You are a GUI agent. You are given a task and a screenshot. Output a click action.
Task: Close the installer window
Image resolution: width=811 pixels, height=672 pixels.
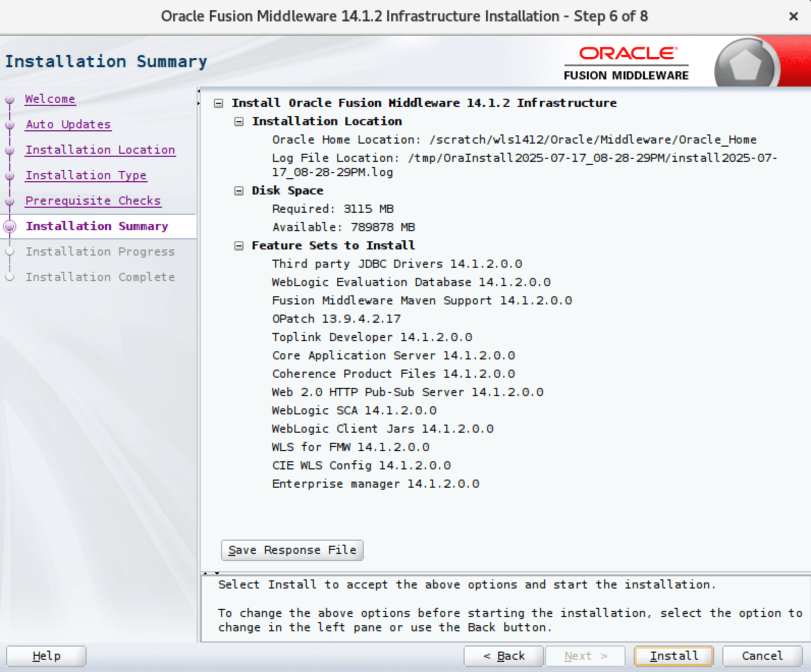click(793, 16)
